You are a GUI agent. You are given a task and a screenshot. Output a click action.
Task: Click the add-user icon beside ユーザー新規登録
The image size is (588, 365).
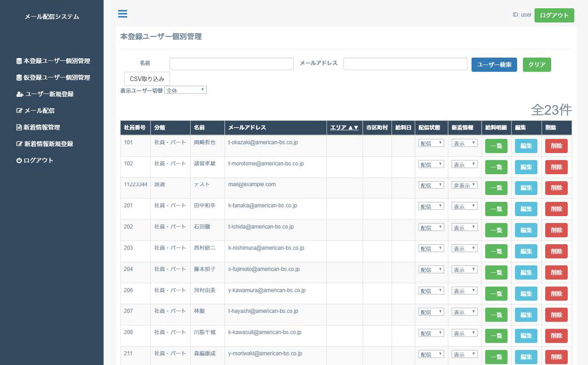(19, 94)
